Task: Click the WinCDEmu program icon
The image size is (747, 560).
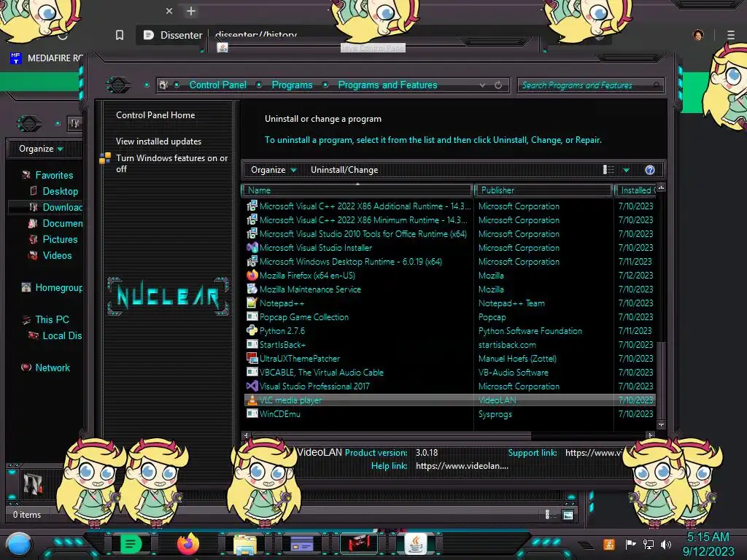Action: click(252, 414)
